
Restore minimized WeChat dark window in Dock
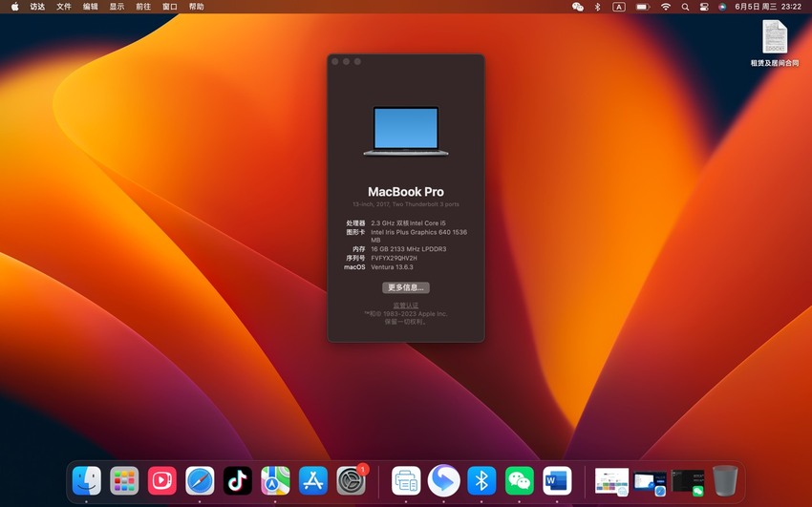(688, 481)
